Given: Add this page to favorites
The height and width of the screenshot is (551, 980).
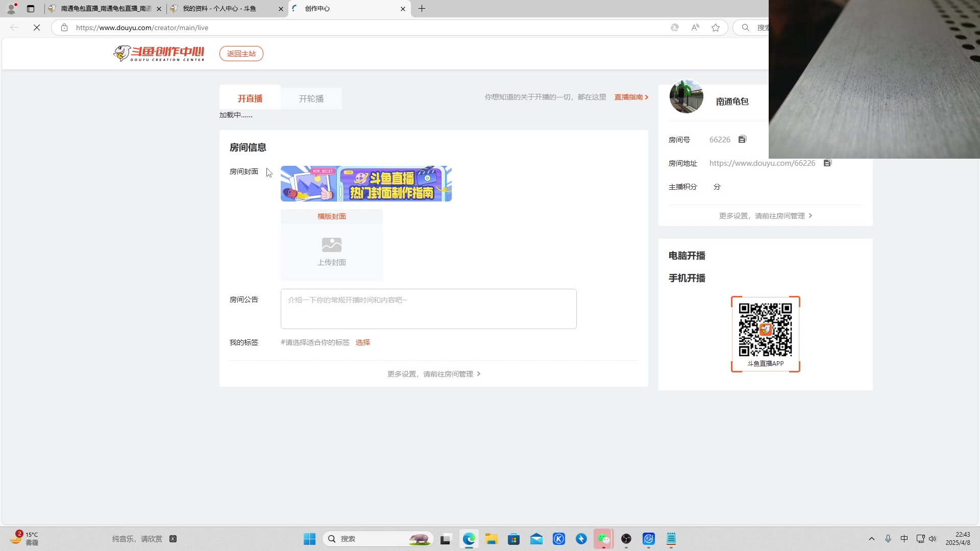Looking at the screenshot, I should coord(716,28).
